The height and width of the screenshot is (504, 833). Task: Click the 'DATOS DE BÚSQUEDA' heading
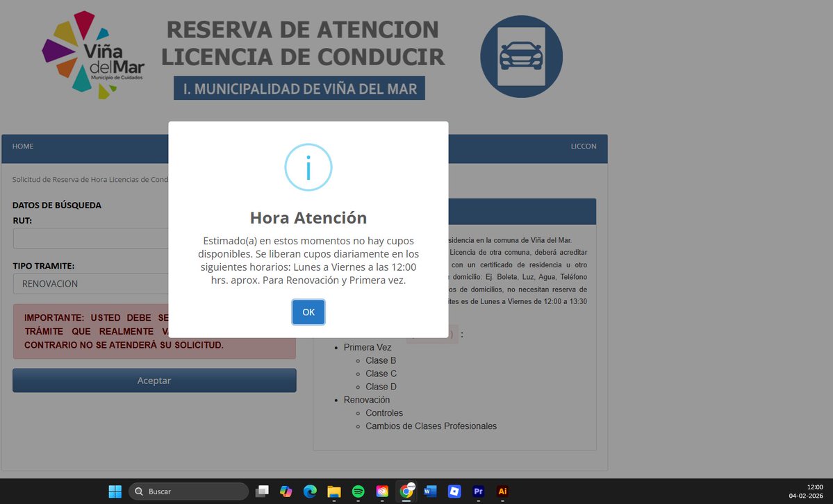coord(57,205)
